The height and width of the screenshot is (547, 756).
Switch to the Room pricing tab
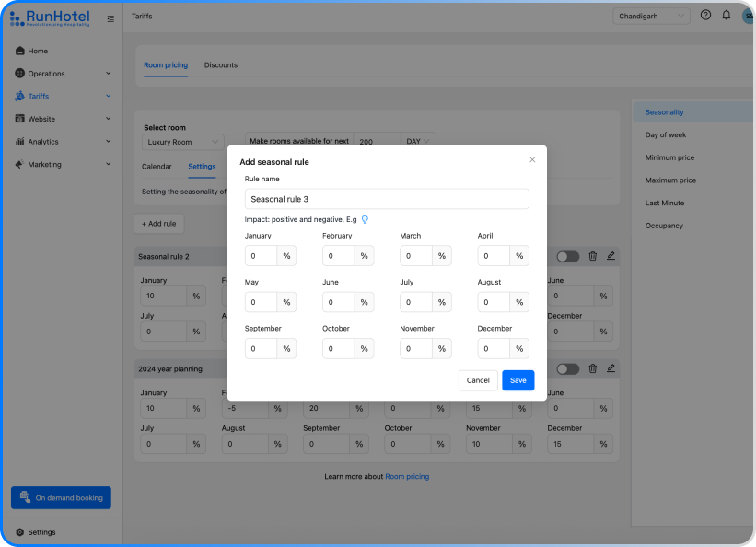click(166, 65)
